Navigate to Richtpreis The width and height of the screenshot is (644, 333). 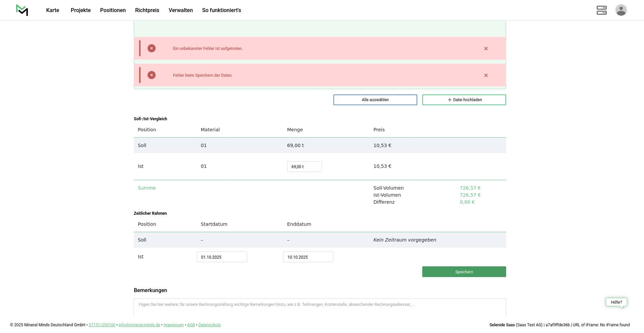tap(147, 10)
